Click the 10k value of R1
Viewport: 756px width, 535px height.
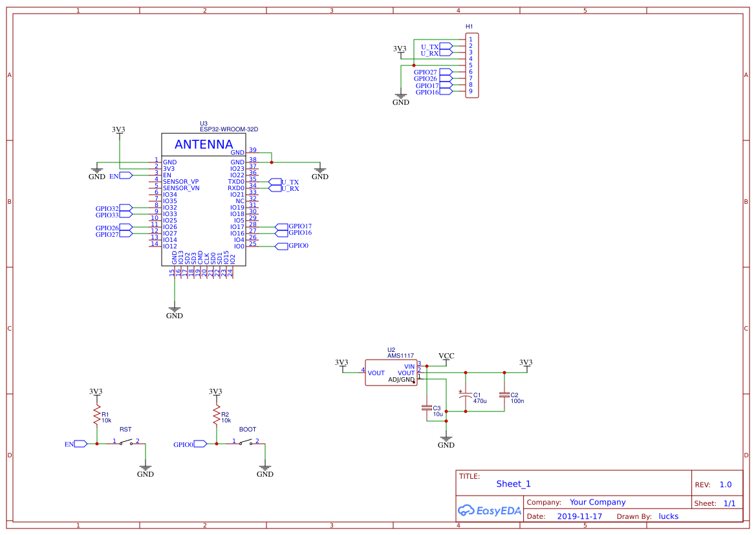point(106,420)
